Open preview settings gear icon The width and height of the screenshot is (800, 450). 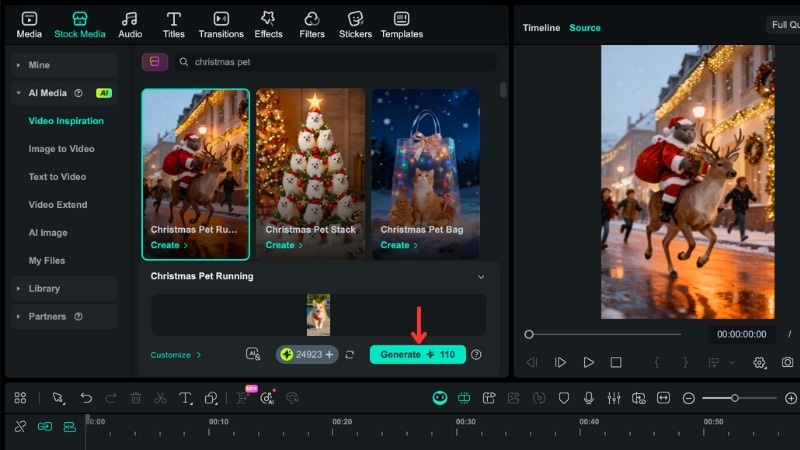(759, 362)
